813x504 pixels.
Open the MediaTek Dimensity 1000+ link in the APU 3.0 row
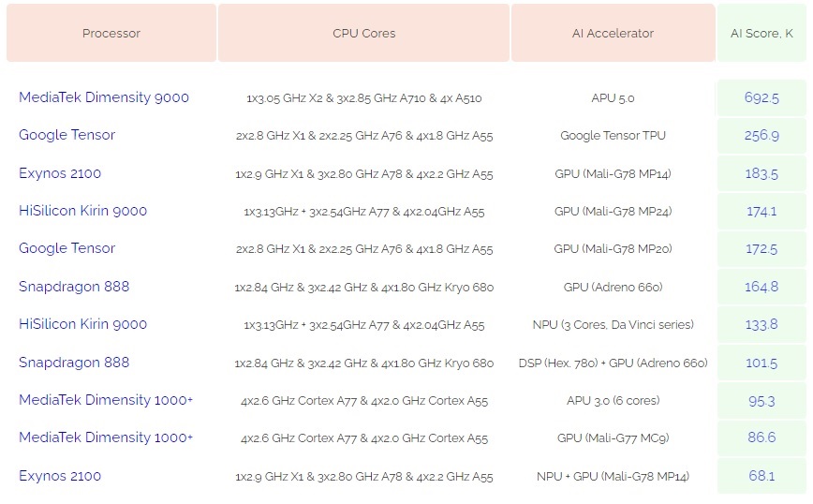click(x=106, y=400)
